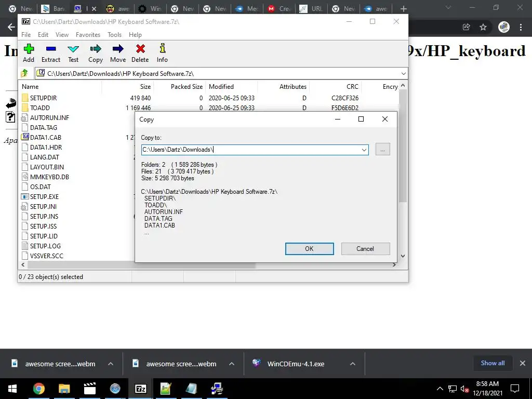Expand the 7-Zip address bar dropdown
Image resolution: width=532 pixels, height=399 pixels.
pos(403,73)
